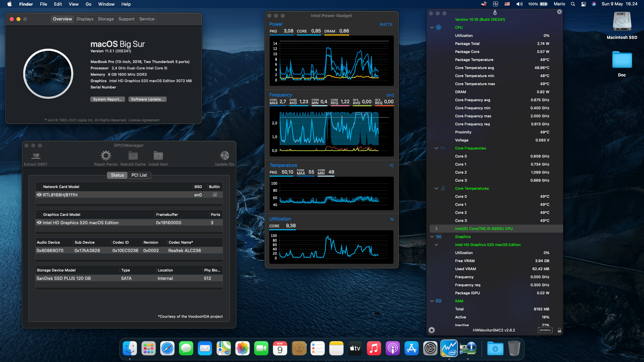Click Software Update... button
This screenshot has width=644, height=362.
point(148,99)
